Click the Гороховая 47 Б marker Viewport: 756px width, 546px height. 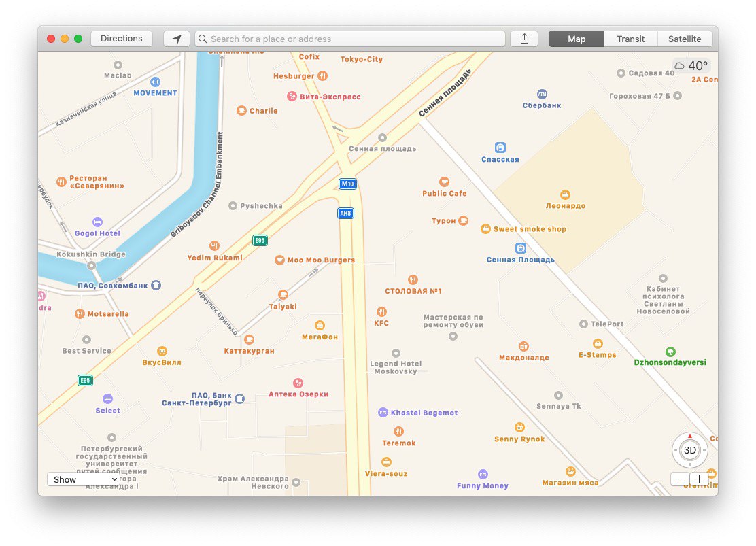tap(677, 95)
